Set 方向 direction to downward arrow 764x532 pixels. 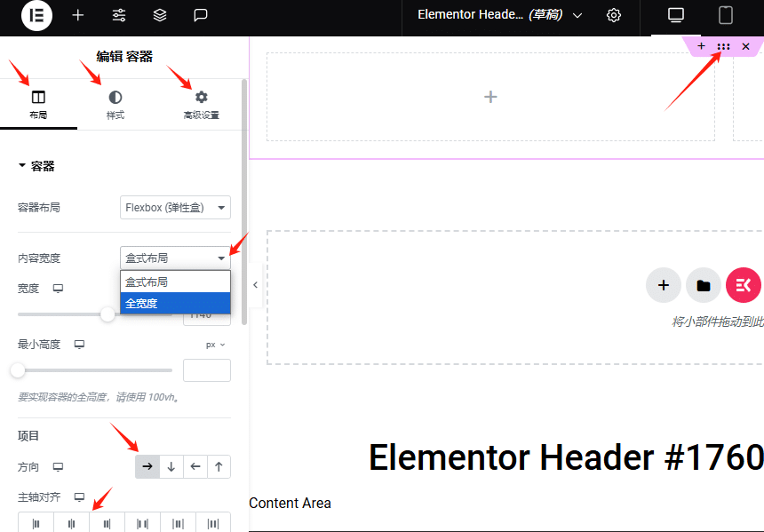pyautogui.click(x=171, y=466)
